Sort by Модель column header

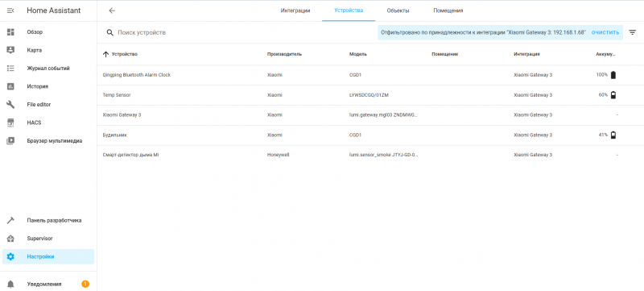click(x=357, y=54)
